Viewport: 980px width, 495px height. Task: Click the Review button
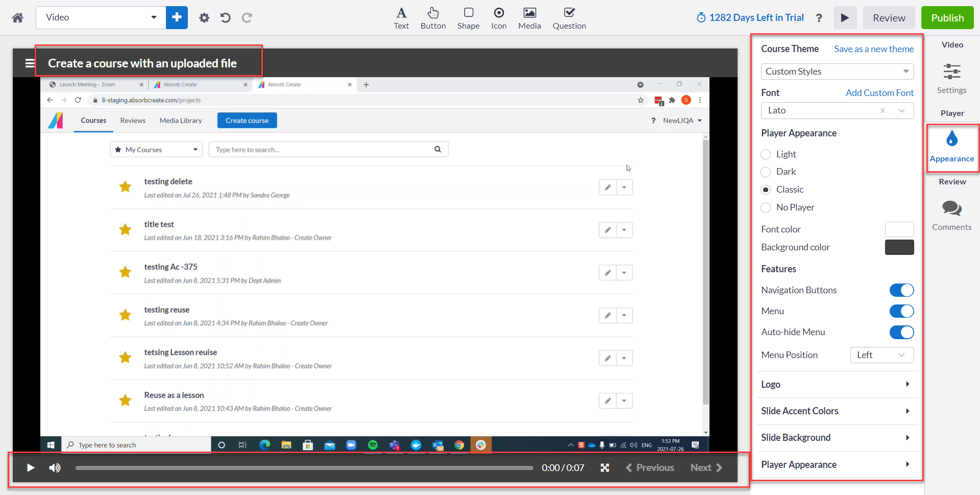[x=889, y=18]
